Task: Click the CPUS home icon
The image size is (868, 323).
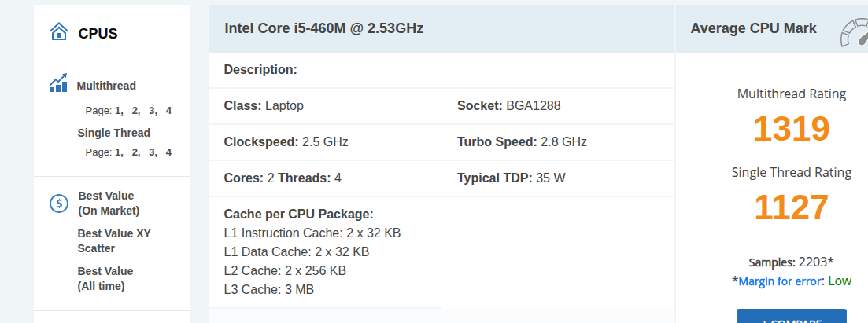Action: 58,32
